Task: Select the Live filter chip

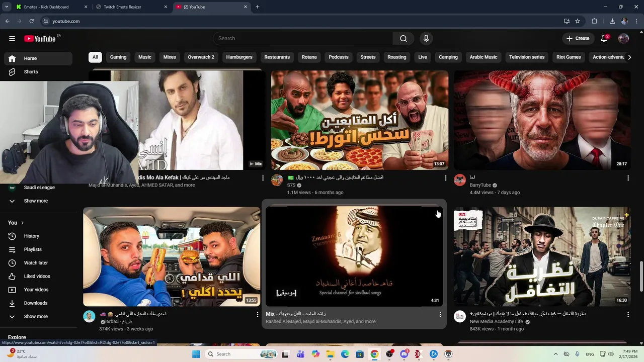Action: click(423, 57)
